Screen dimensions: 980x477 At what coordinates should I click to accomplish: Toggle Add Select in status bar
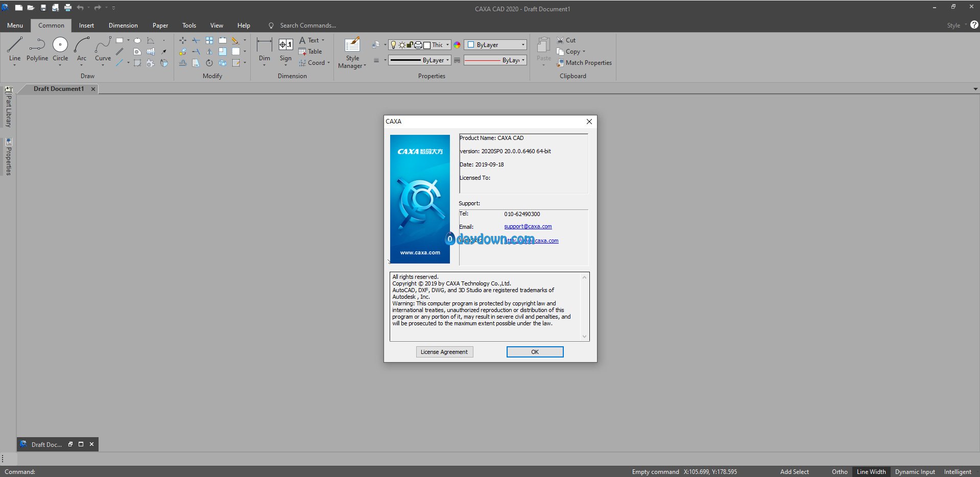795,472
